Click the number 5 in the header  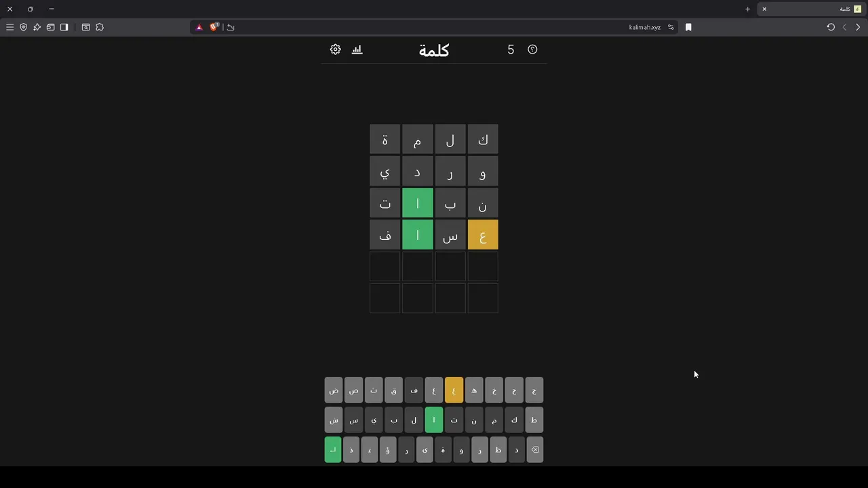(511, 49)
